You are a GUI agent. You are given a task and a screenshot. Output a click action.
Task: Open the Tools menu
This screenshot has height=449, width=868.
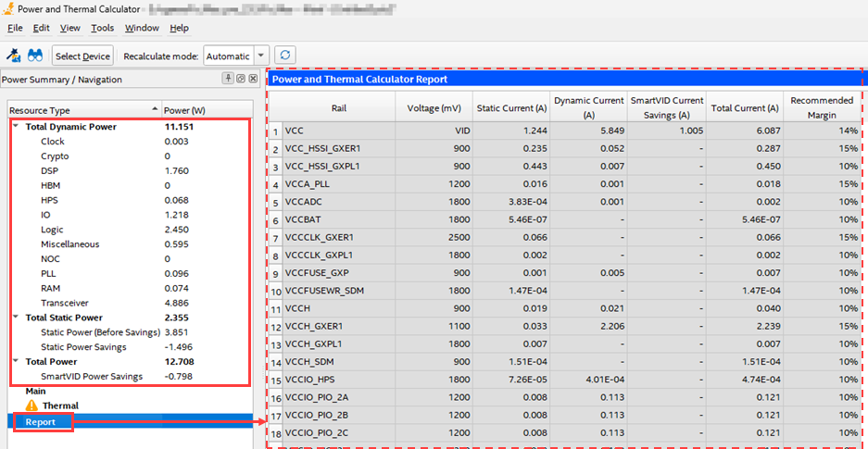pos(103,28)
